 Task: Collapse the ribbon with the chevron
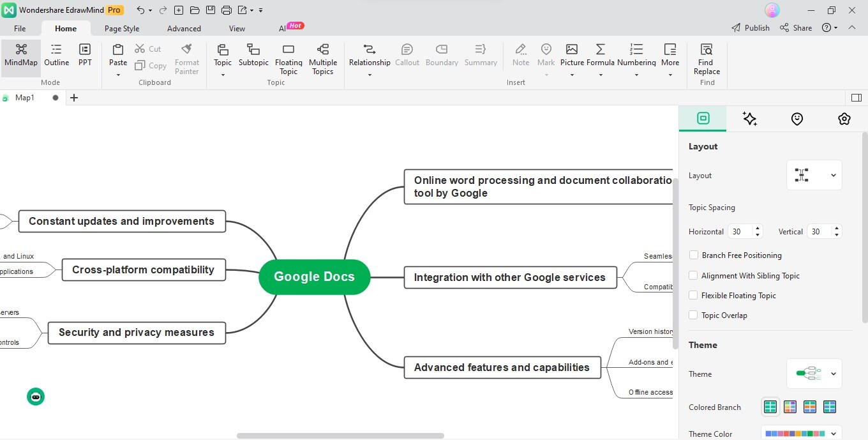click(x=852, y=27)
